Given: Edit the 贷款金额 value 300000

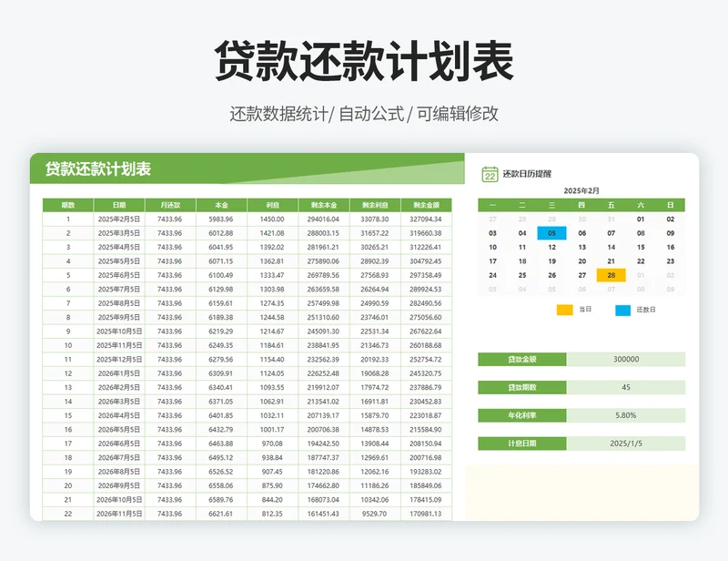Looking at the screenshot, I should (626, 360).
